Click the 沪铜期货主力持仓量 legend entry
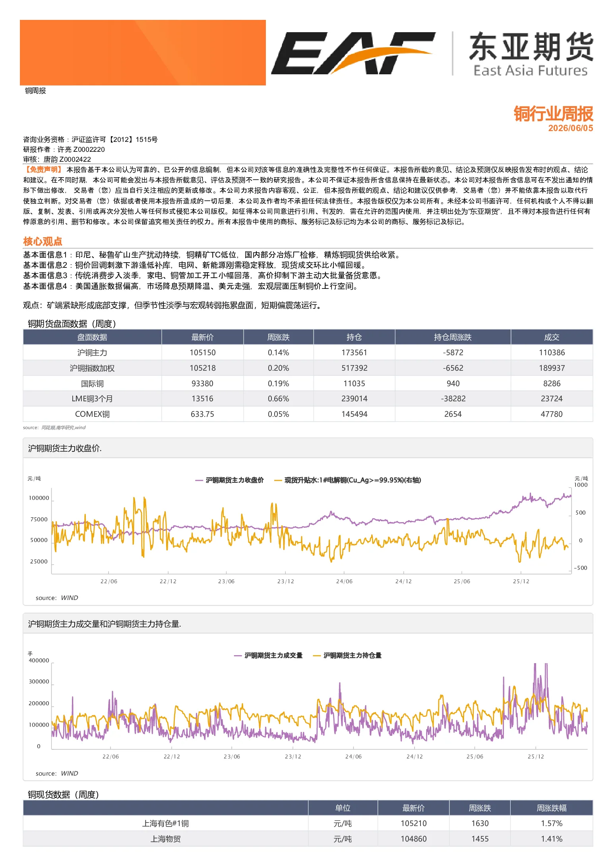This screenshot has width=616, height=863. [347, 655]
